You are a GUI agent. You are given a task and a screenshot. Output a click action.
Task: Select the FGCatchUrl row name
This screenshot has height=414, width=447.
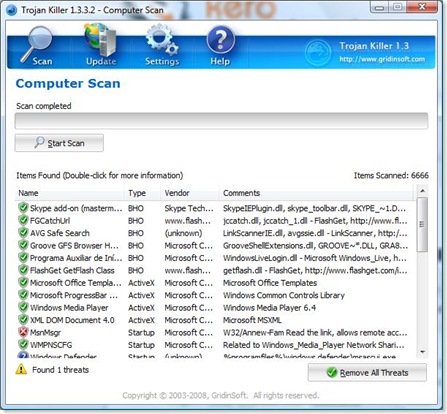50,221
